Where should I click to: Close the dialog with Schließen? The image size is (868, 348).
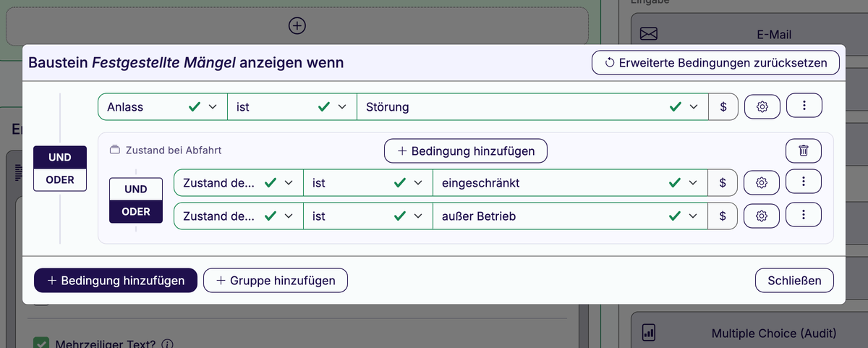tap(794, 280)
